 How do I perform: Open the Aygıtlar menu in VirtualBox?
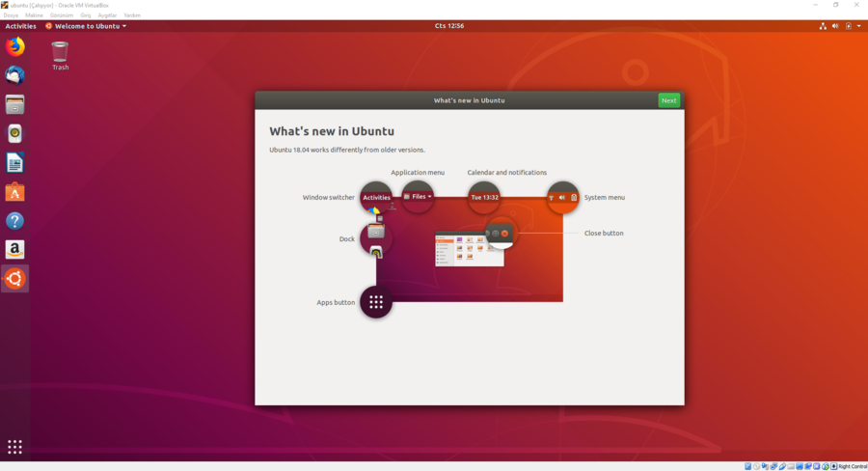pos(105,15)
